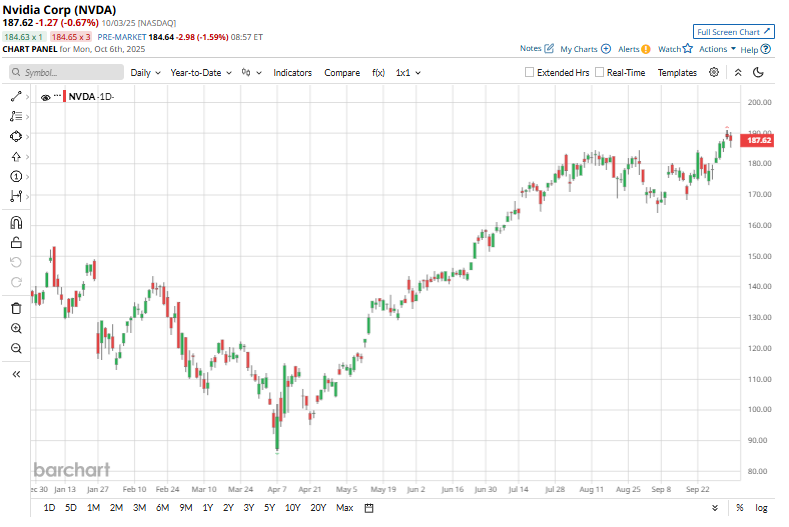789x527 pixels.
Task: Open Help link
Action: coord(755,49)
